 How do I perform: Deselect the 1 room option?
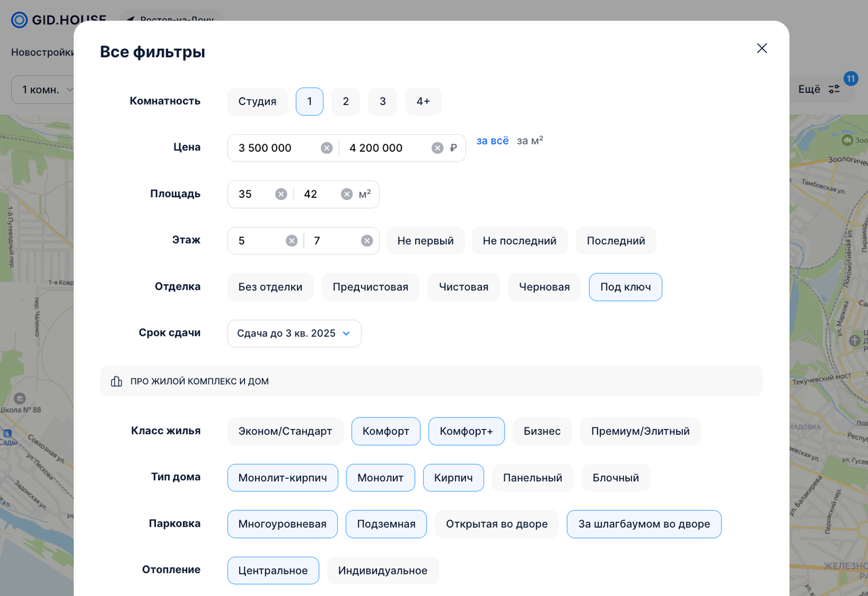[x=309, y=102]
